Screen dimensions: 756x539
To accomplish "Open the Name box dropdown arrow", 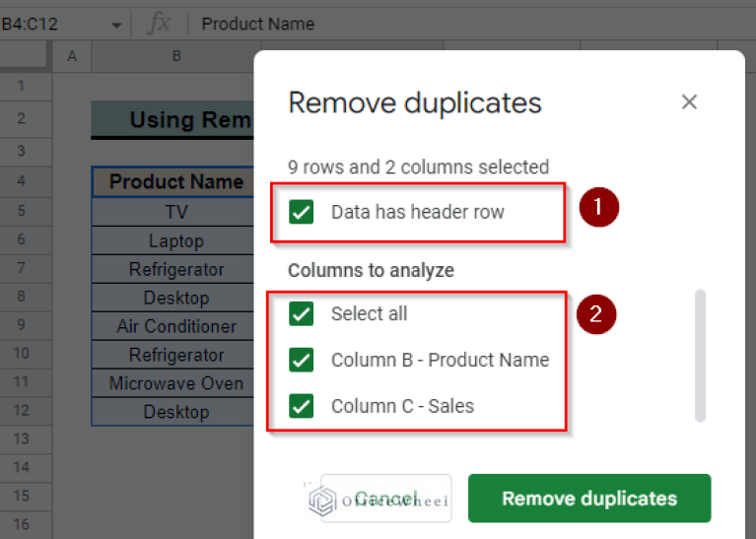I will point(116,24).
